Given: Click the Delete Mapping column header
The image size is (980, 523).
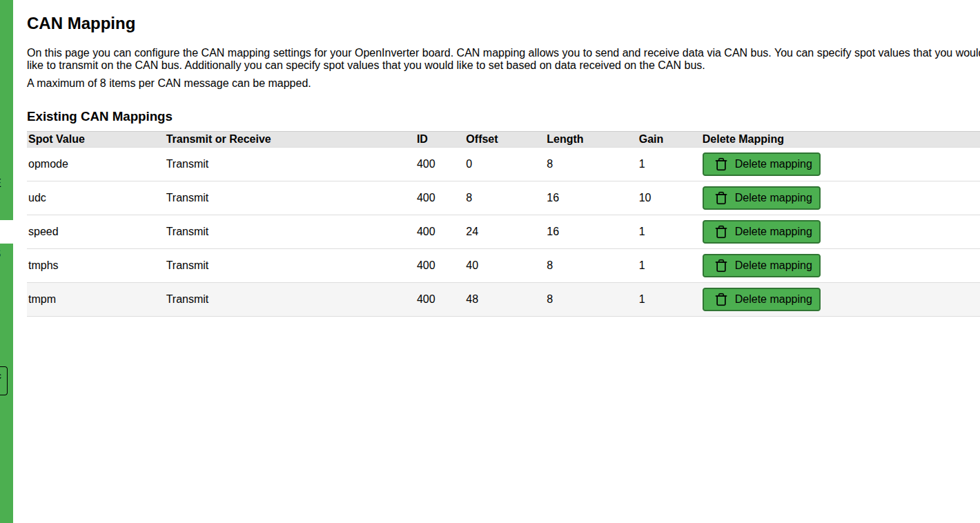Looking at the screenshot, I should pos(743,139).
